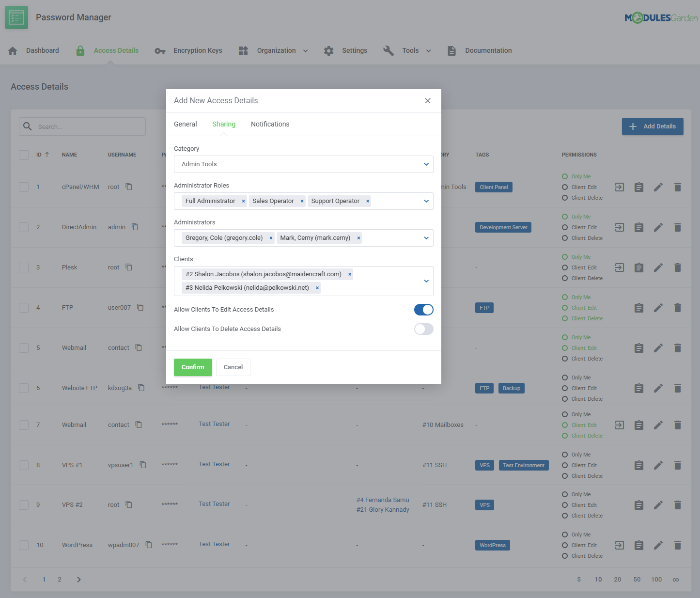This screenshot has width=700, height=598.
Task: Click the Confirm button
Action: [193, 367]
